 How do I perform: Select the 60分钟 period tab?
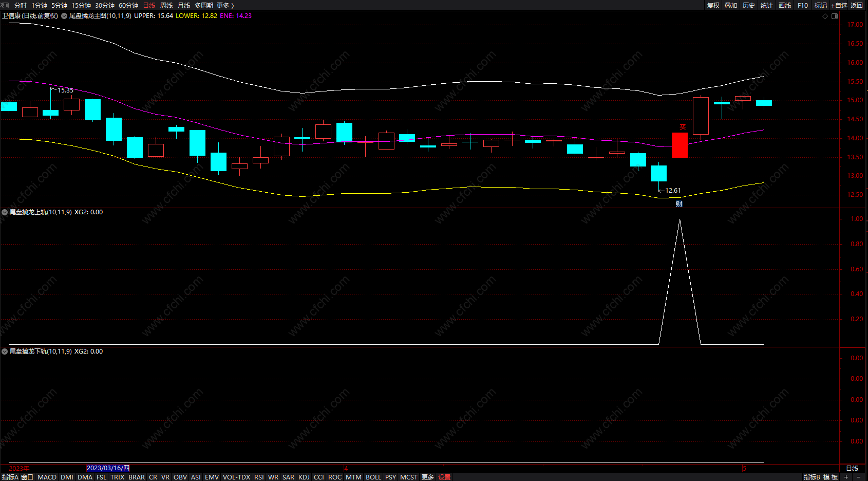point(128,6)
